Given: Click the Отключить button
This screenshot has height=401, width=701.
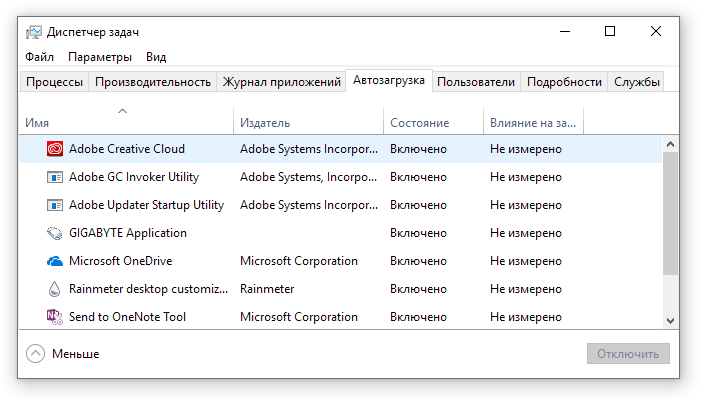Looking at the screenshot, I should click(x=628, y=354).
